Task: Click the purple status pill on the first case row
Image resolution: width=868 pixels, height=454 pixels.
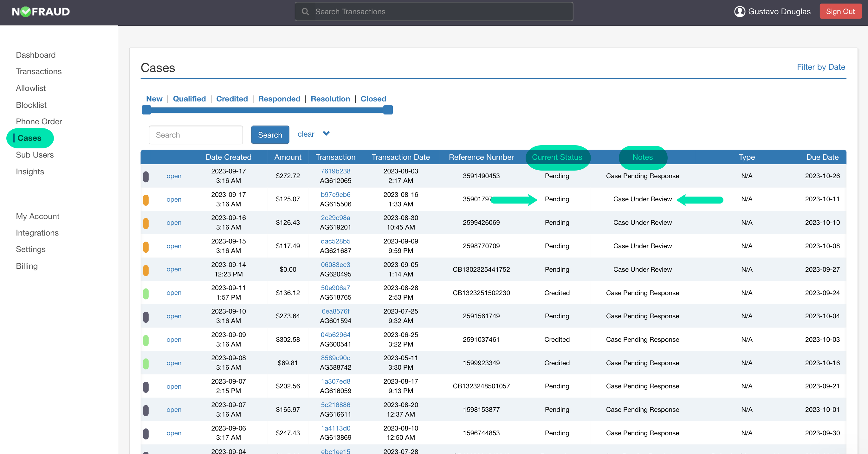Action: coord(146,176)
